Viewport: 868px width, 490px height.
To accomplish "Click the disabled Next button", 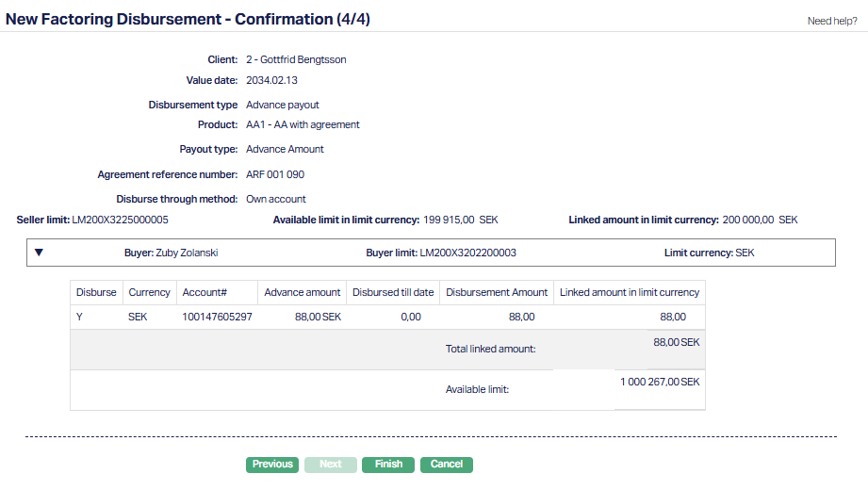I will pos(330,465).
